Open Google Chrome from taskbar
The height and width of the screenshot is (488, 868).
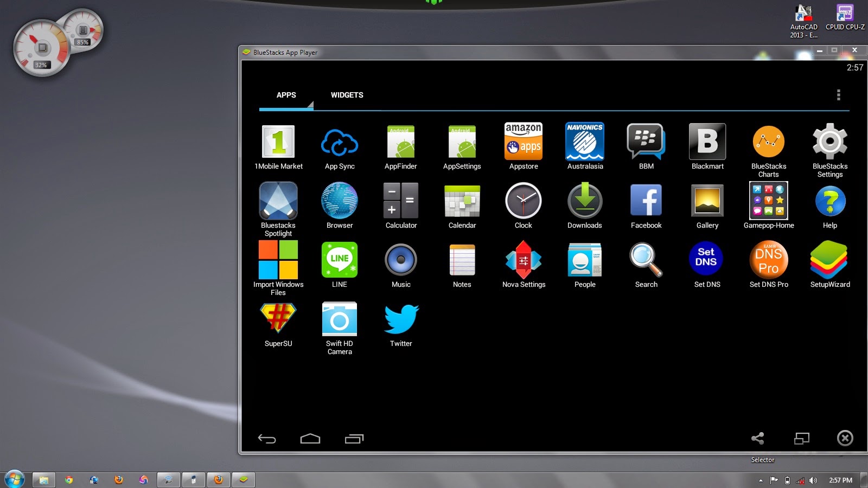[x=69, y=480]
